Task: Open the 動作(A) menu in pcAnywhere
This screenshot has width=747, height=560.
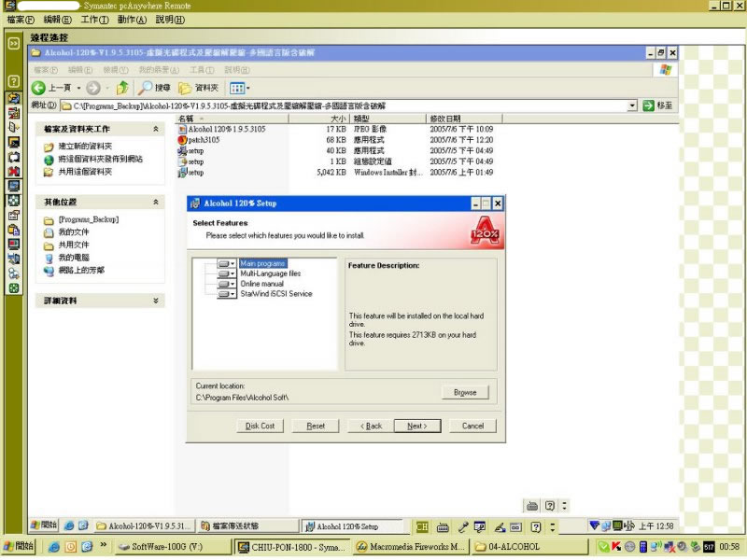Action: tap(132, 20)
